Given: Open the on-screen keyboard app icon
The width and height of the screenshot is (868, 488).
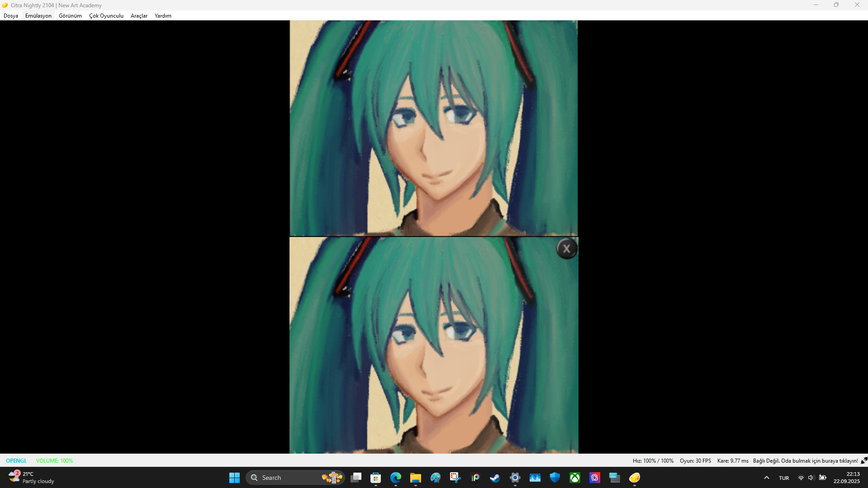Looking at the screenshot, I should [x=615, y=478].
